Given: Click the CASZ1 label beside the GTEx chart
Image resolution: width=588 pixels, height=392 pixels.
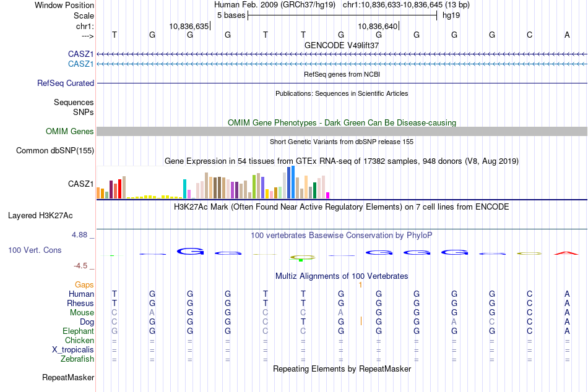Looking at the screenshot, I should pos(80,184).
